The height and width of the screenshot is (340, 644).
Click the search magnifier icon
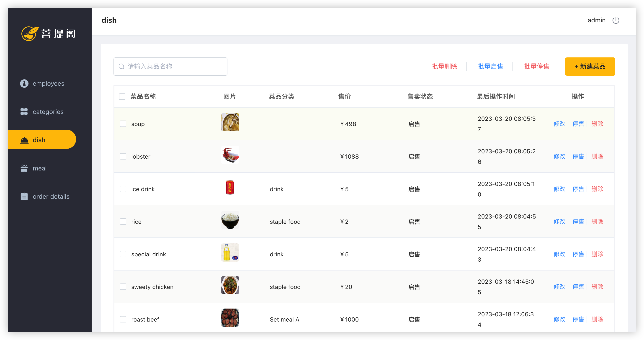(x=121, y=66)
